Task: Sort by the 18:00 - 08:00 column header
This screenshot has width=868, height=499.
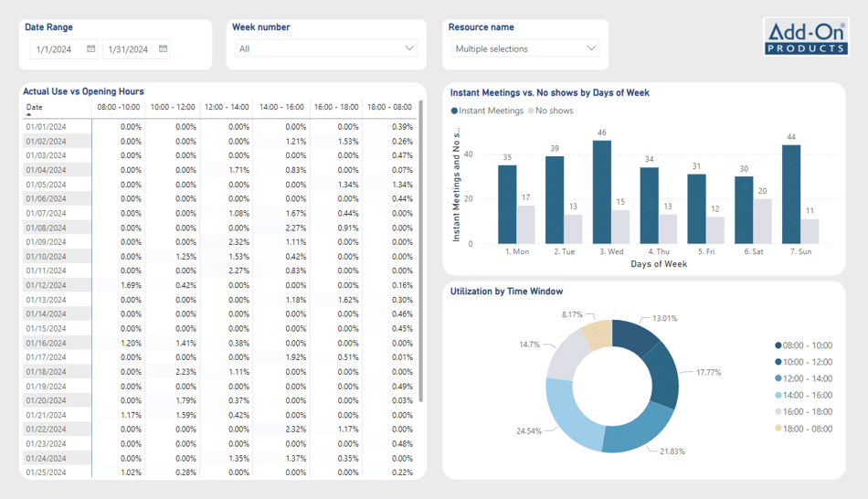Action: [x=389, y=108]
